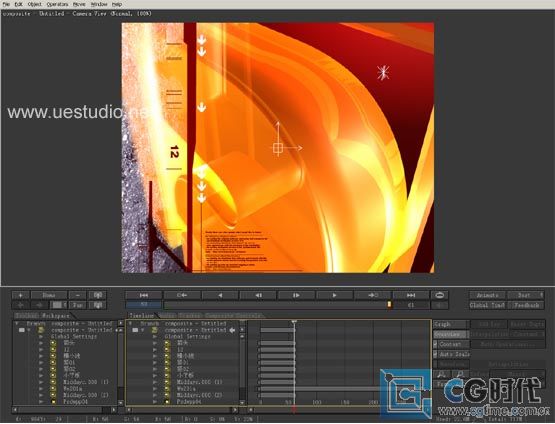Collapse the composite branch in Workspace

(x=29, y=330)
